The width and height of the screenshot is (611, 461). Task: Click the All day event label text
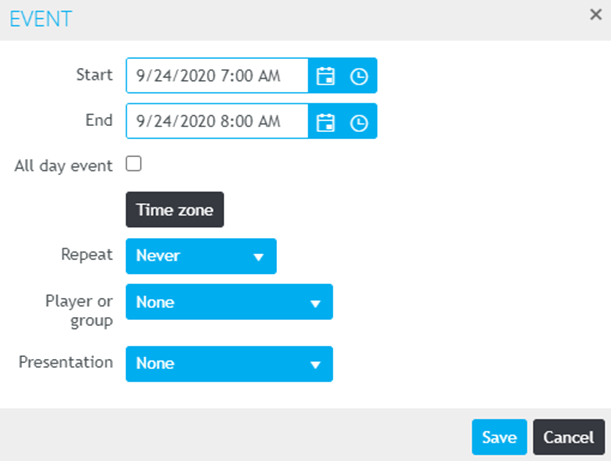tap(63, 166)
